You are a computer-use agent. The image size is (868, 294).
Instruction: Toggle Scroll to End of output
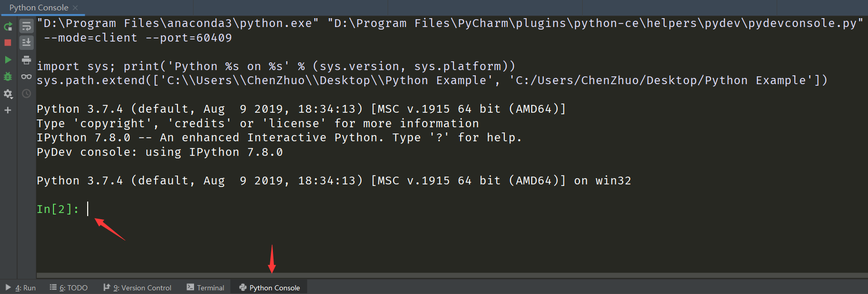(x=26, y=43)
